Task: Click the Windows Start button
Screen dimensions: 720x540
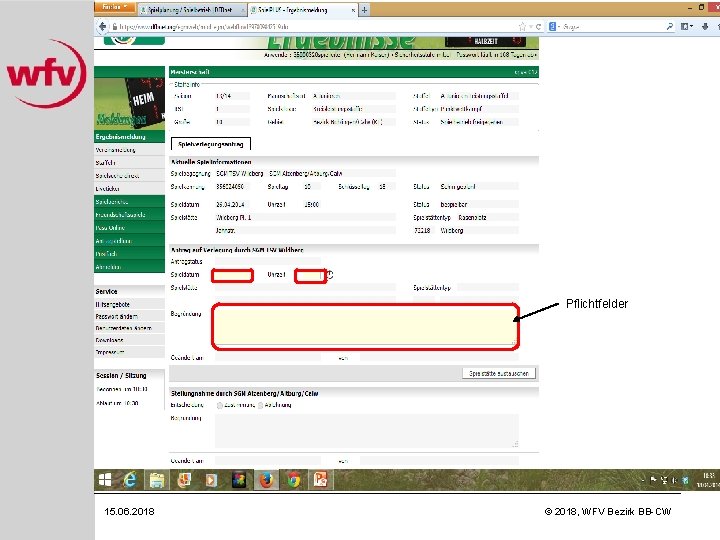Action: [x=105, y=480]
